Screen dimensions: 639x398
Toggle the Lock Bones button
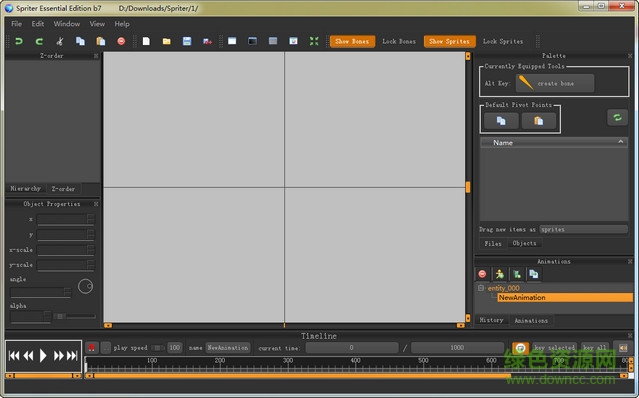(x=399, y=41)
